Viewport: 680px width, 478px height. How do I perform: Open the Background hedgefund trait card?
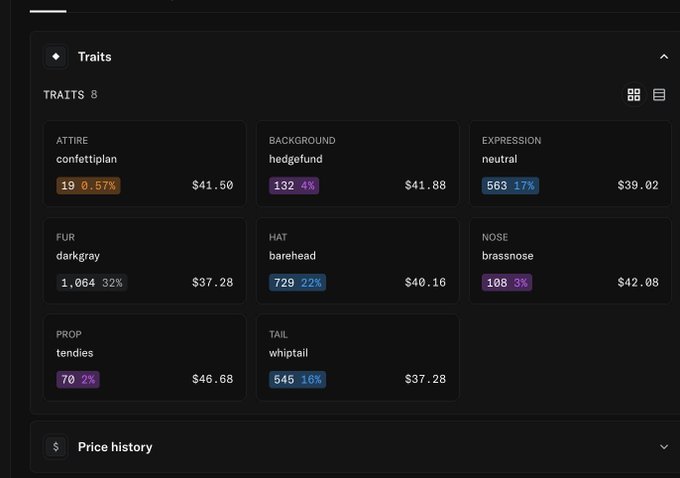pyautogui.click(x=358, y=164)
